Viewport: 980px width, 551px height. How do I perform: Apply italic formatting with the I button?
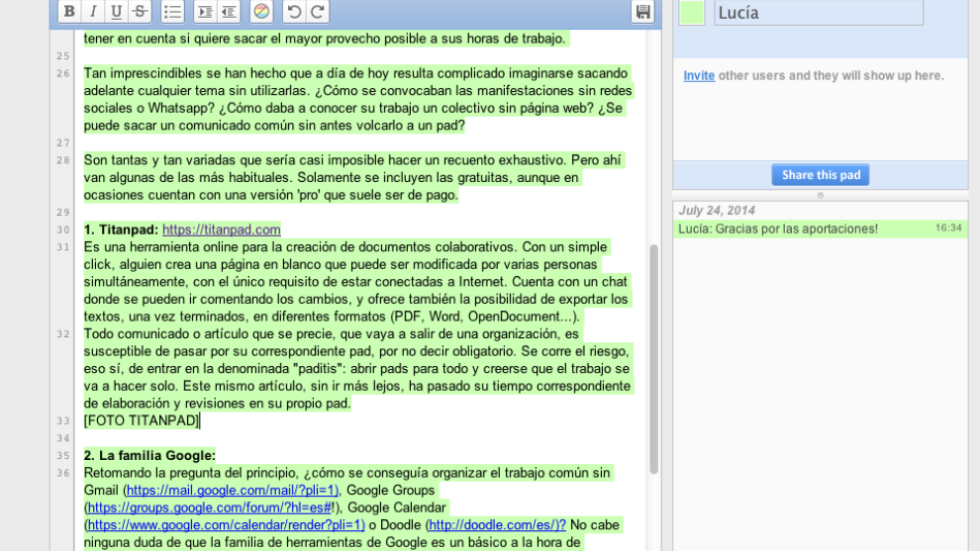(93, 12)
